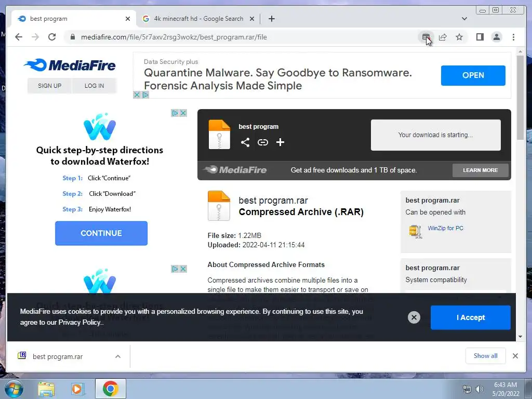Image resolution: width=532 pixels, height=399 pixels.
Task: Click I Accept on cookie notice
Action: click(x=471, y=317)
